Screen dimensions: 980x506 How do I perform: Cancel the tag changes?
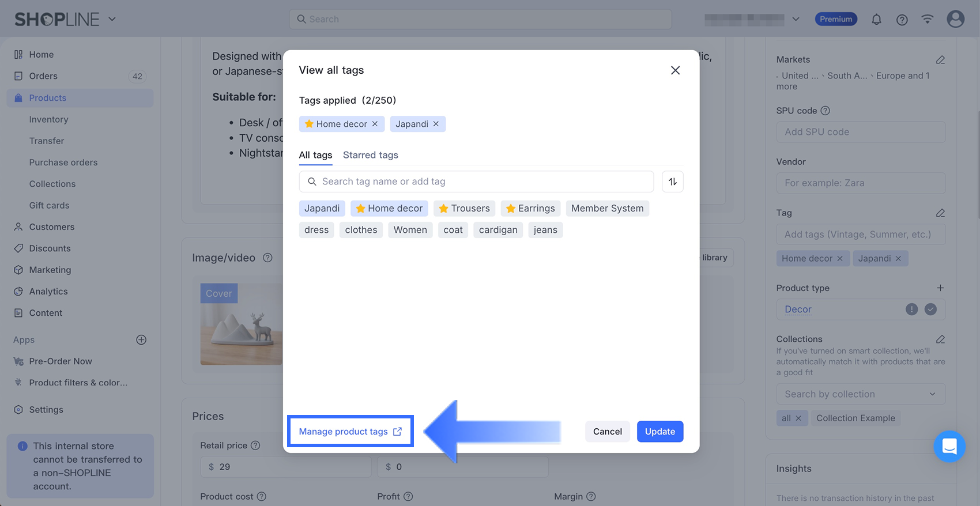(x=608, y=432)
